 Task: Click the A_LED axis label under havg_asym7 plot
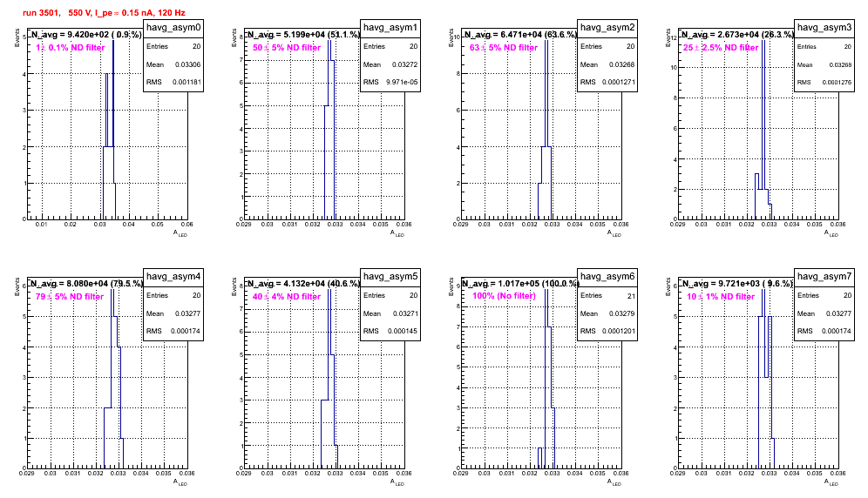point(831,482)
